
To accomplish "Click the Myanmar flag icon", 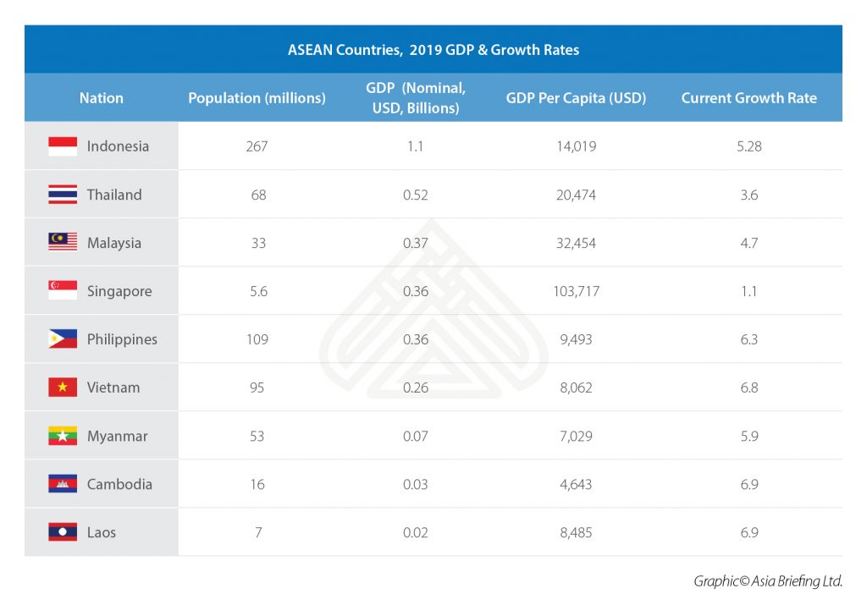I will click(63, 437).
